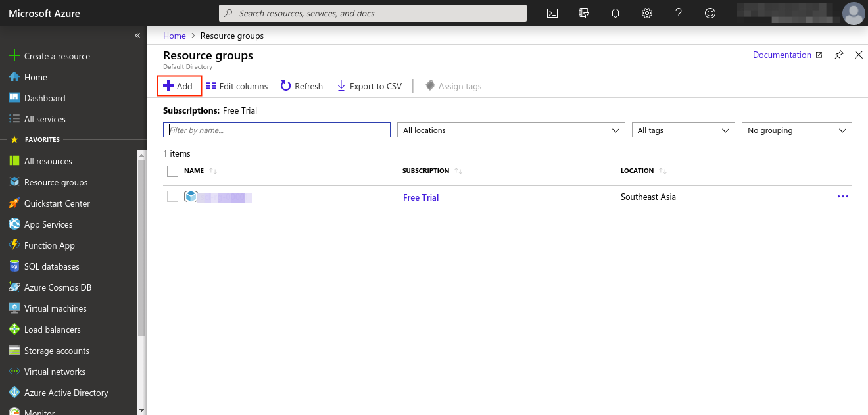
Task: Open portal settings gear
Action: coord(647,13)
